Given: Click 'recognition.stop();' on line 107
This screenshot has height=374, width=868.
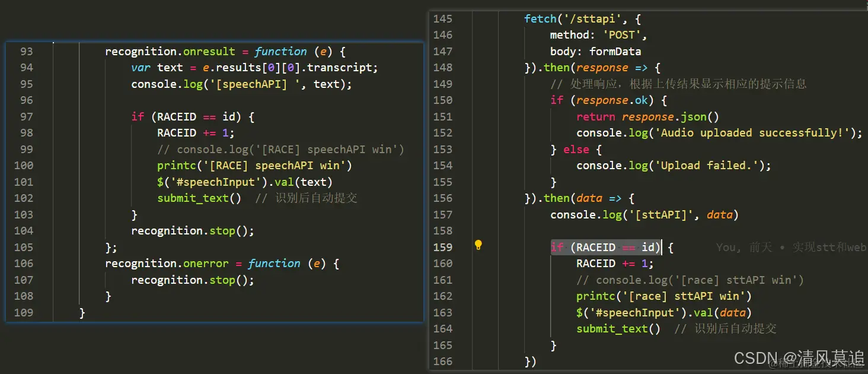Looking at the screenshot, I should [x=193, y=280].
